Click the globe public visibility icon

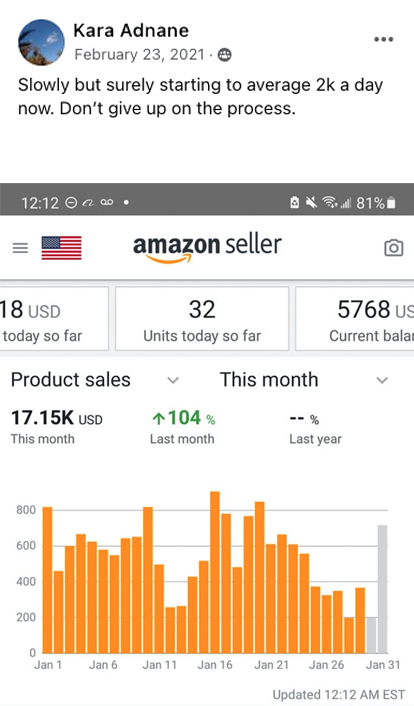[224, 55]
